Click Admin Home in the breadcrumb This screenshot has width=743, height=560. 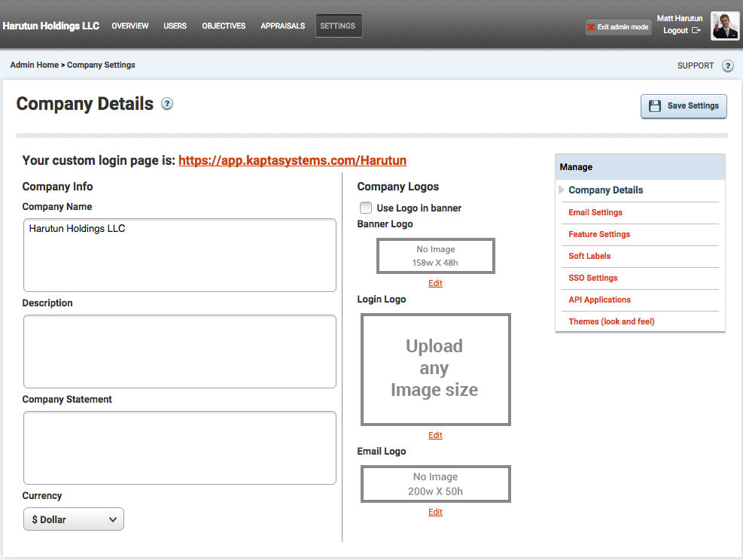point(34,65)
